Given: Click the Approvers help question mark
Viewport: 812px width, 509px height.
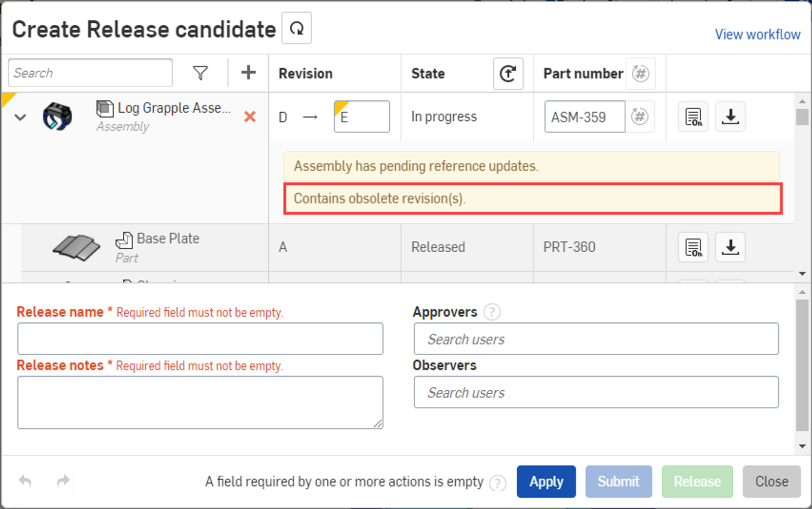Looking at the screenshot, I should pos(491,312).
